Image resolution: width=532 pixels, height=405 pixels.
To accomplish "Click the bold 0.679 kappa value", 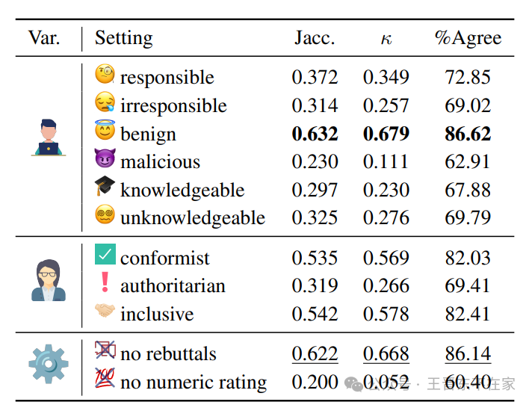I will tap(386, 135).
